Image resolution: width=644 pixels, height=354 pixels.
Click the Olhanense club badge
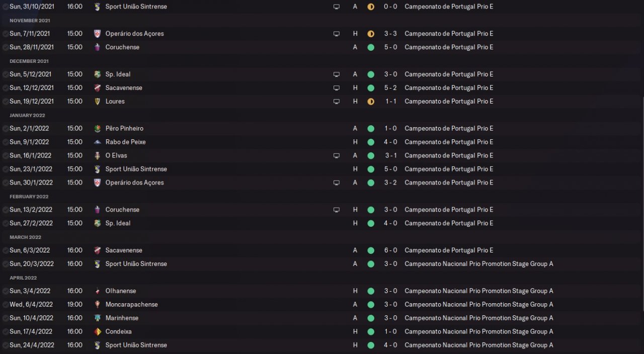(x=98, y=291)
